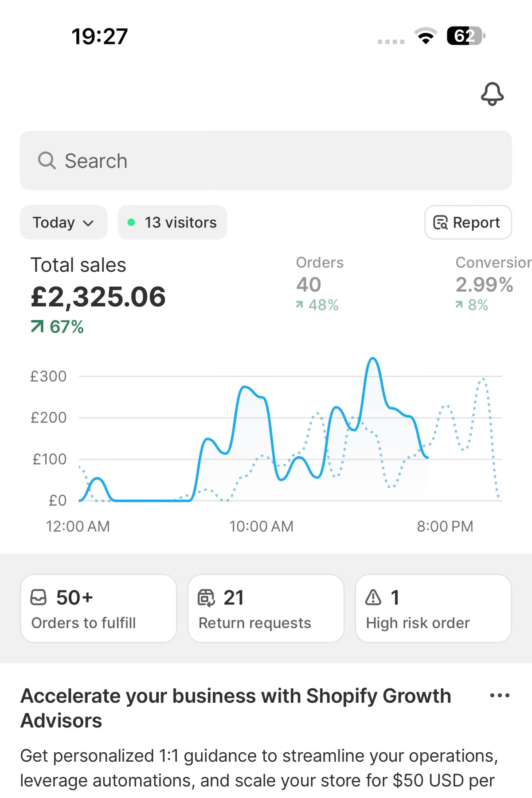Tap the Report document icon

point(440,223)
